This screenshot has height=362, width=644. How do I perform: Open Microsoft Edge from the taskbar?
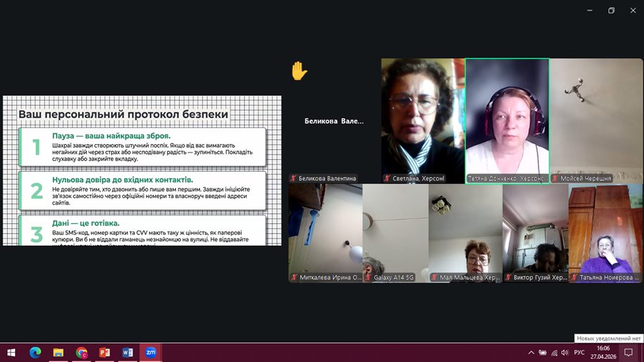pos(35,352)
